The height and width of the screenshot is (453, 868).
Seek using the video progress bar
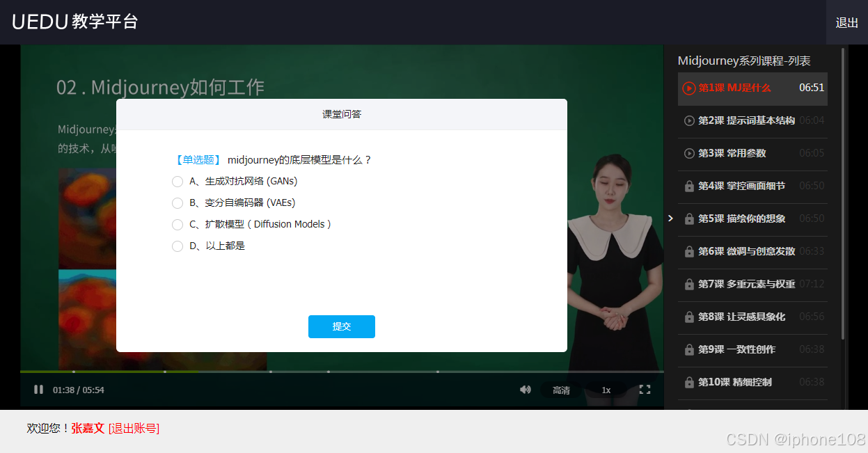pyautogui.click(x=342, y=372)
